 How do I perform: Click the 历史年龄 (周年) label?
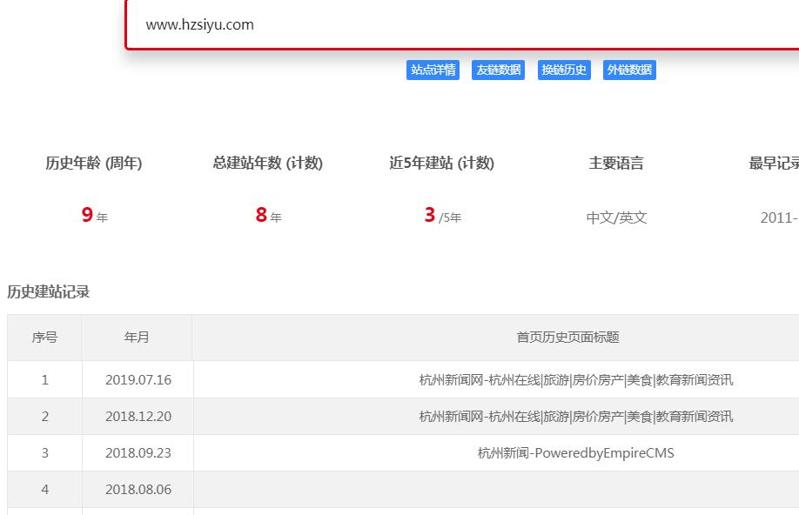coord(94,164)
